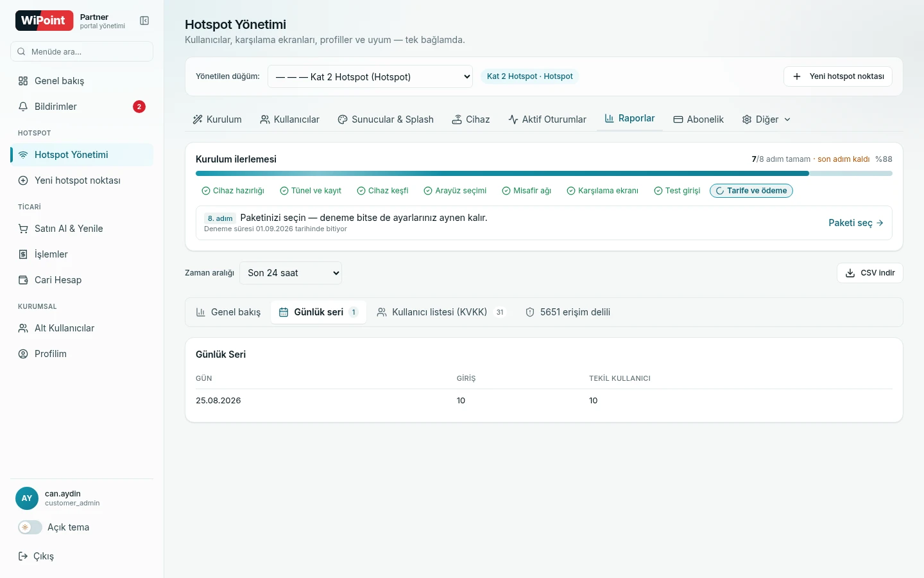
Task: Click the Kat 2 Hotspot · Hotspot badge
Action: coord(530,76)
